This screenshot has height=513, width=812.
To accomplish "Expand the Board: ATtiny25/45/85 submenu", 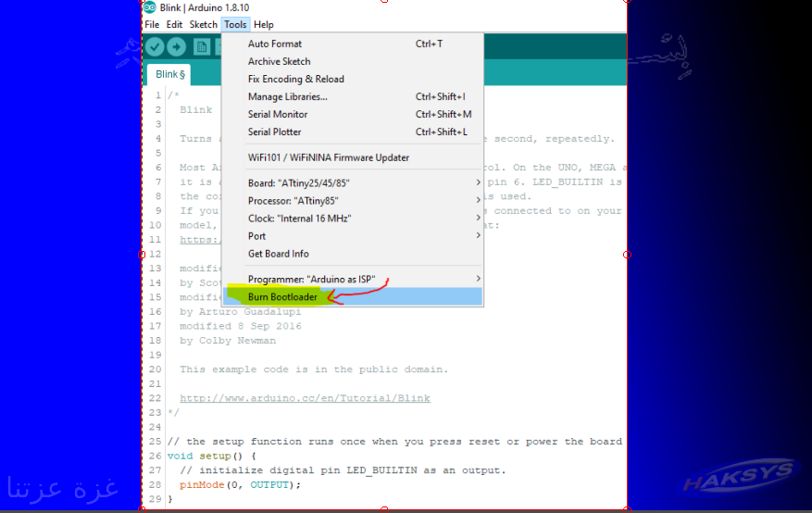I will (353, 183).
